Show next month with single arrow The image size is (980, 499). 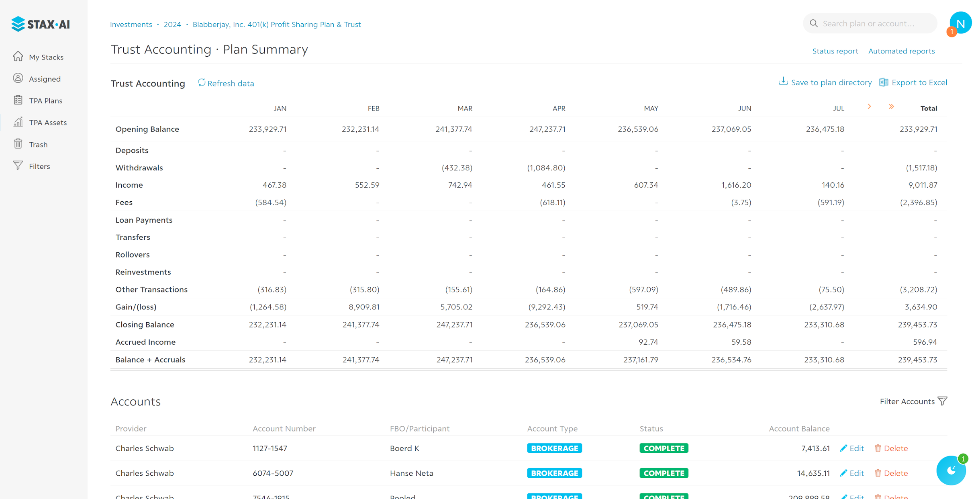coord(869,106)
